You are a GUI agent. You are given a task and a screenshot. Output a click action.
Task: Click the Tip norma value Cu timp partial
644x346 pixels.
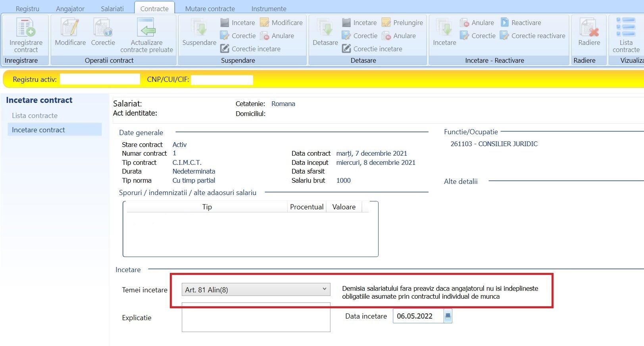click(x=194, y=180)
